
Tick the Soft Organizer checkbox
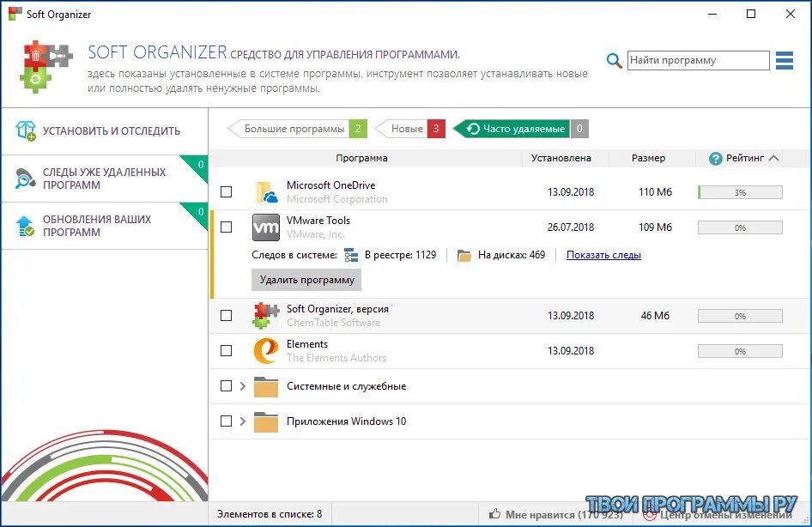(227, 315)
